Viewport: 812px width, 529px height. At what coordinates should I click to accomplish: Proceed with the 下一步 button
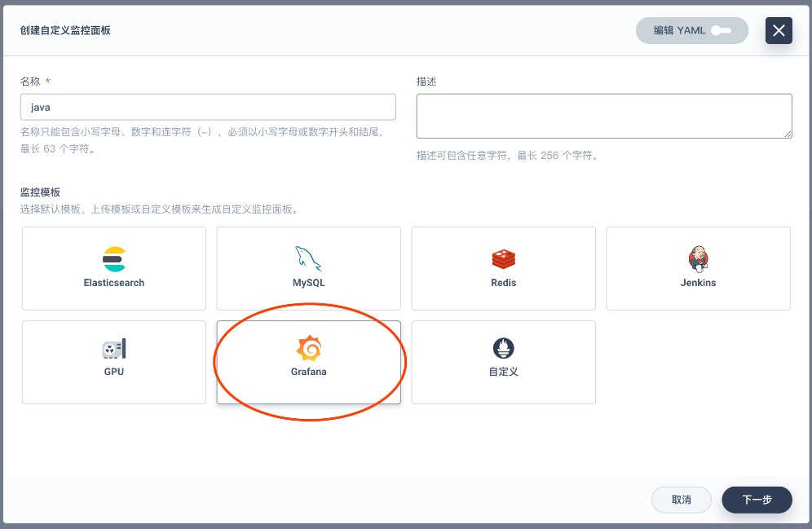point(757,500)
